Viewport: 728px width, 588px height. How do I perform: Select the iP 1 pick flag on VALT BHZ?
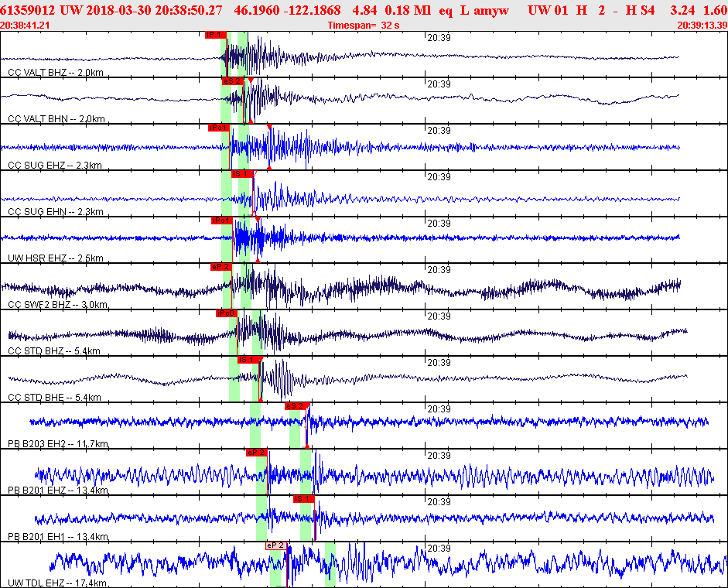point(216,35)
